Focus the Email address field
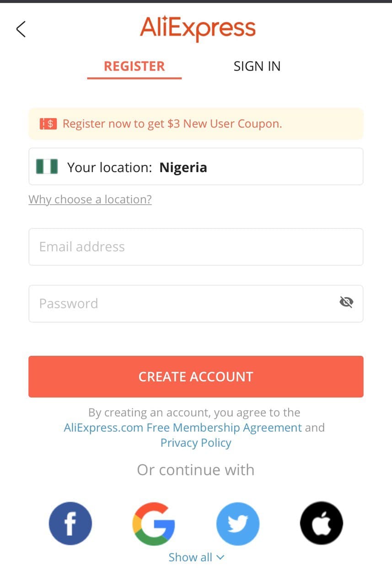The width and height of the screenshot is (392, 586). [196, 247]
